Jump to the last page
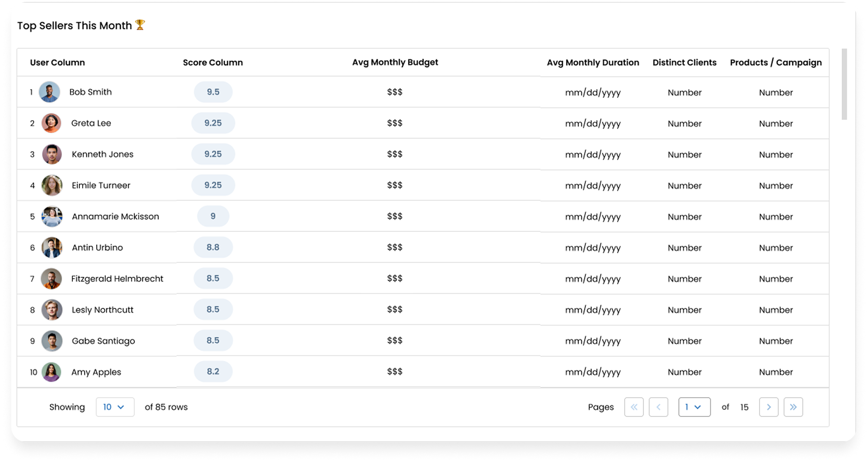Image resolution: width=868 pixels, height=463 pixels. click(793, 407)
